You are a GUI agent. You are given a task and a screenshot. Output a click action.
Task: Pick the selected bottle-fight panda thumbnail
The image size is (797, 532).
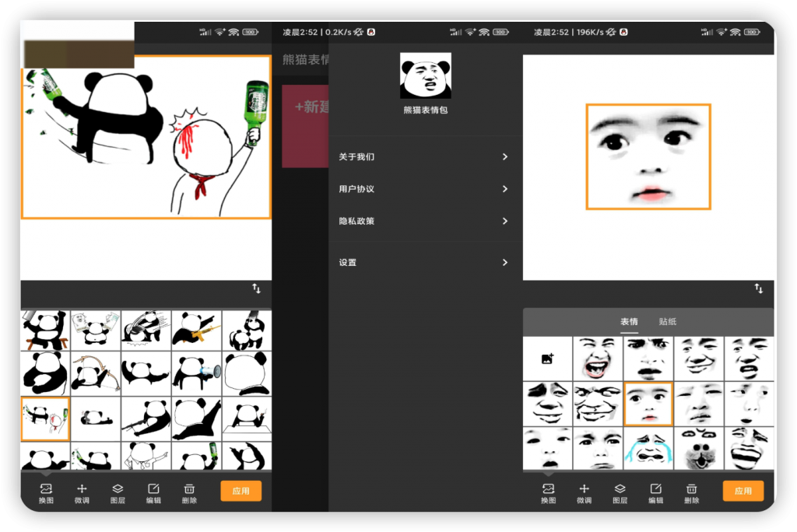click(x=45, y=418)
